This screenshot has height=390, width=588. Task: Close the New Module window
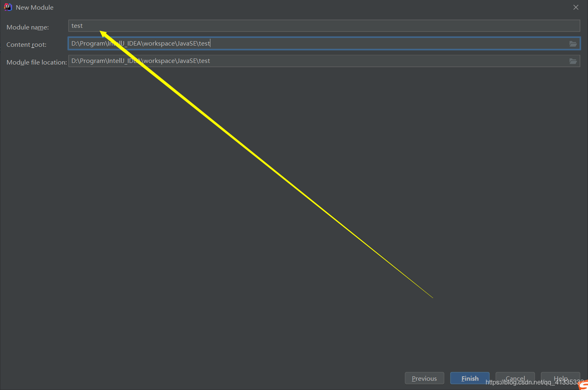click(576, 7)
